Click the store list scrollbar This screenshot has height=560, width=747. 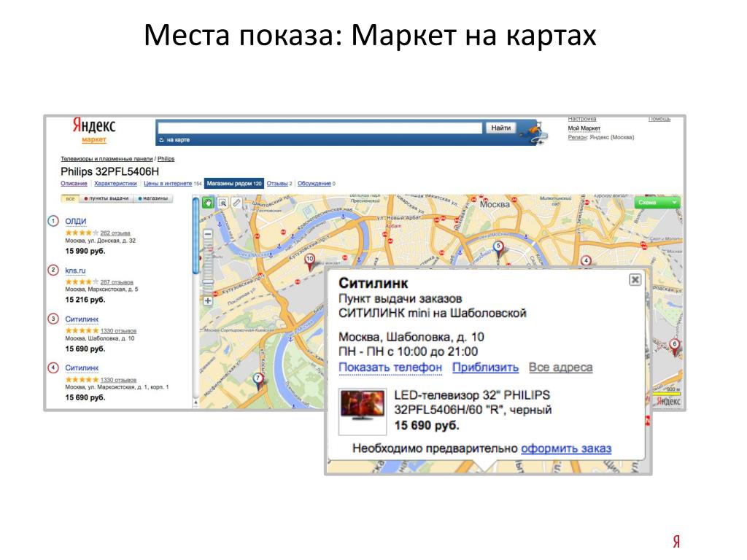pyautogui.click(x=196, y=236)
